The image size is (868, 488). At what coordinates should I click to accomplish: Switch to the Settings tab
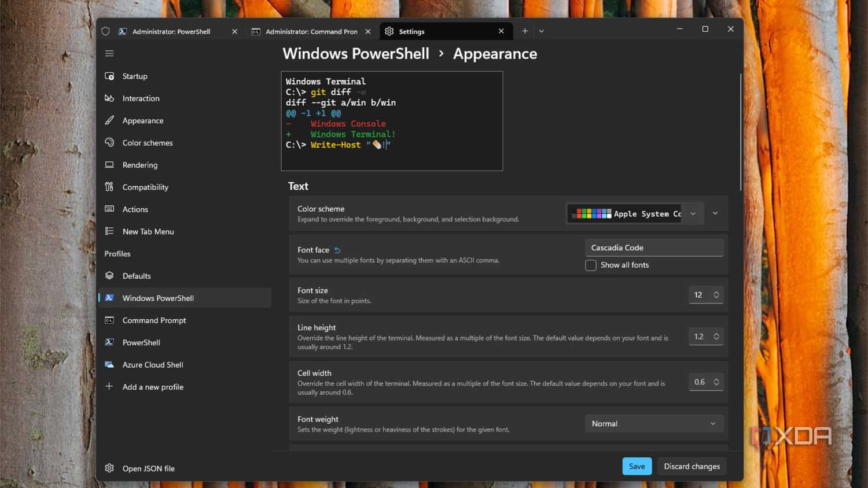[x=446, y=31]
